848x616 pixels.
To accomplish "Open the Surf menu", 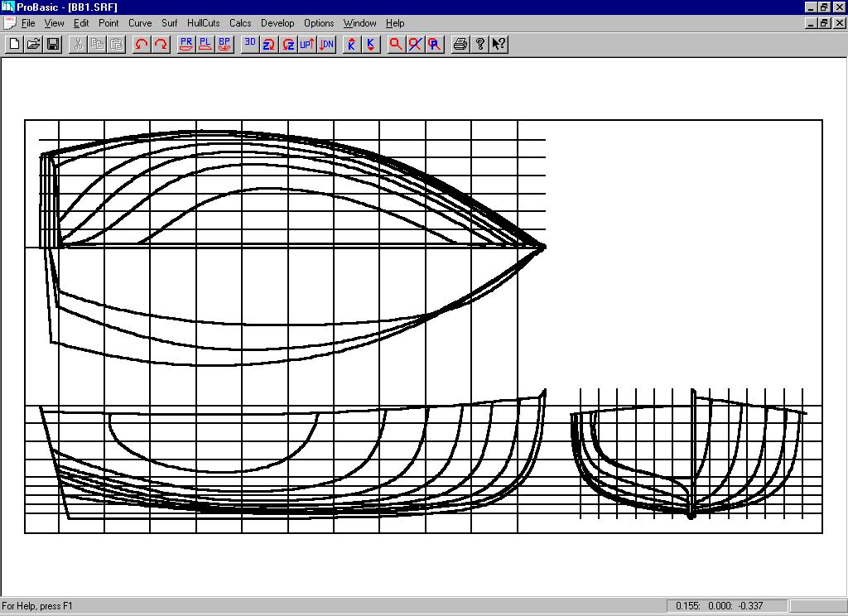I will pyautogui.click(x=169, y=23).
